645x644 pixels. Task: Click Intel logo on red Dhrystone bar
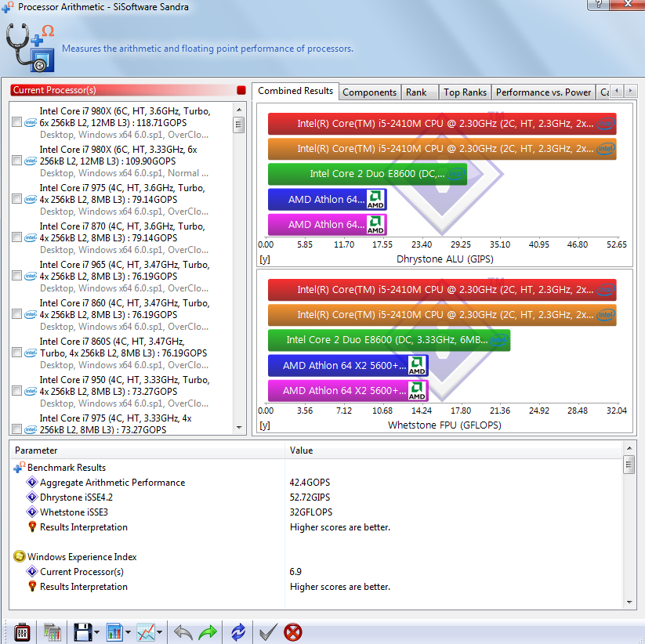pos(606,123)
